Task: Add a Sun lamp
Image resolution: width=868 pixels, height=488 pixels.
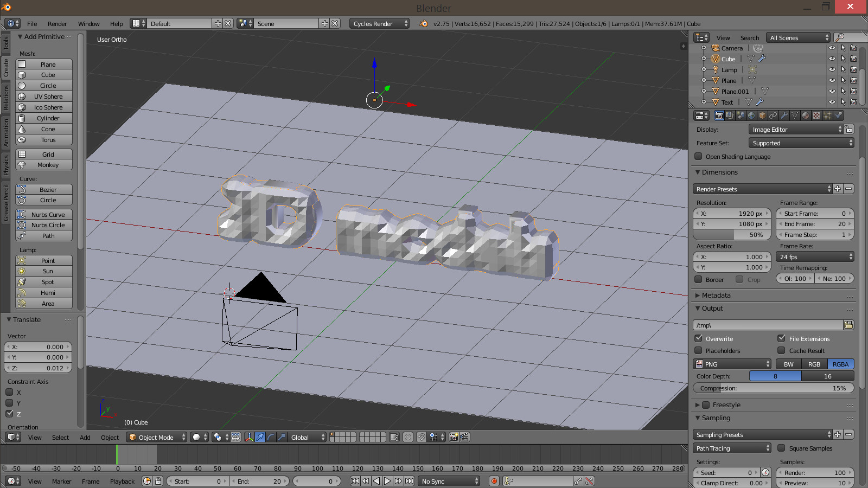Action: pyautogui.click(x=44, y=271)
